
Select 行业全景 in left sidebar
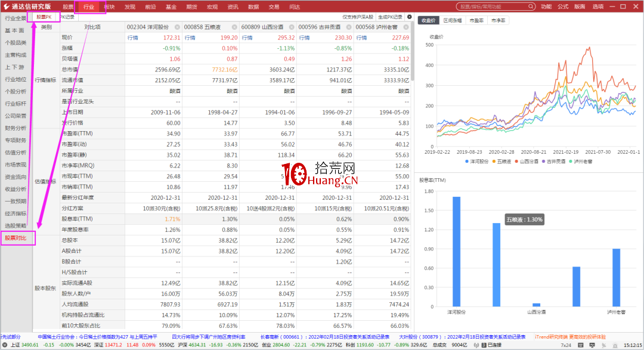16,18
